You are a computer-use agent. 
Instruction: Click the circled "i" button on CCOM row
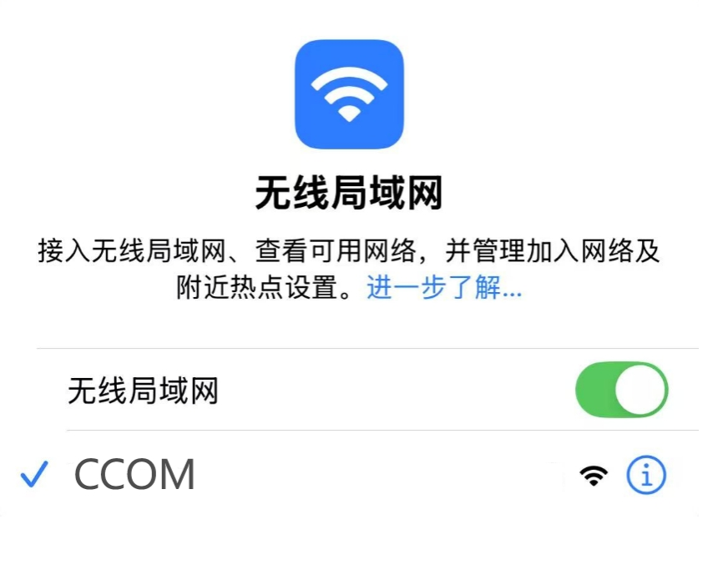coord(646,475)
